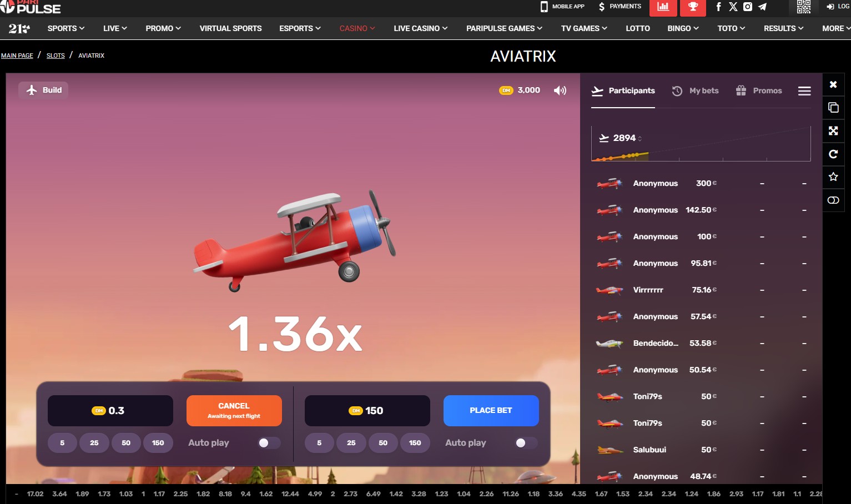Mute the game sound speaker icon
Image resolution: width=851 pixels, height=504 pixels.
pyautogui.click(x=560, y=90)
